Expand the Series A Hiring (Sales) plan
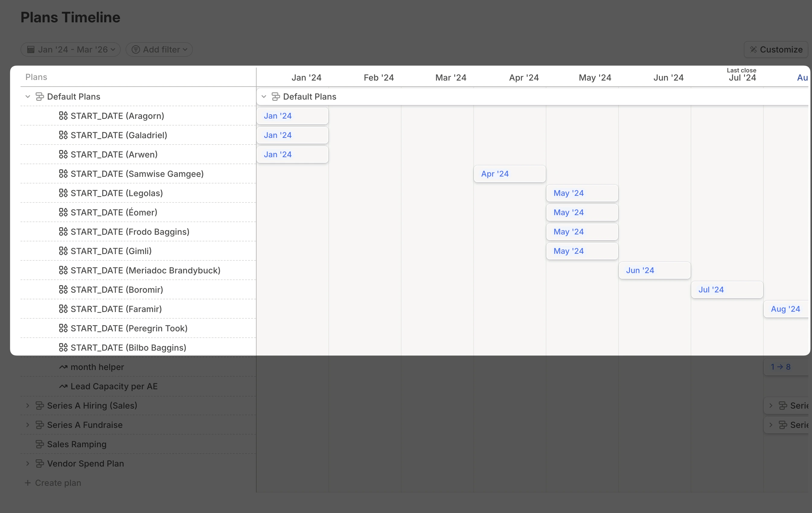 (x=27, y=406)
